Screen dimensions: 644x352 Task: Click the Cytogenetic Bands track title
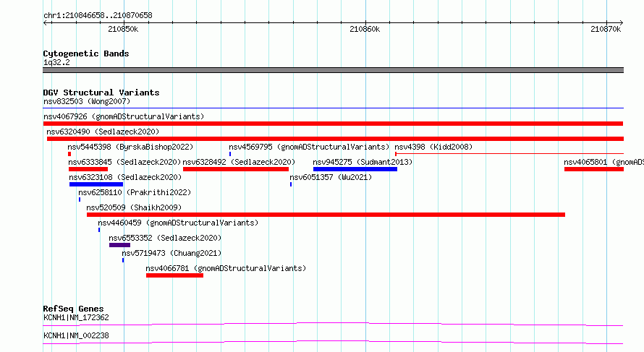pyautogui.click(x=86, y=53)
